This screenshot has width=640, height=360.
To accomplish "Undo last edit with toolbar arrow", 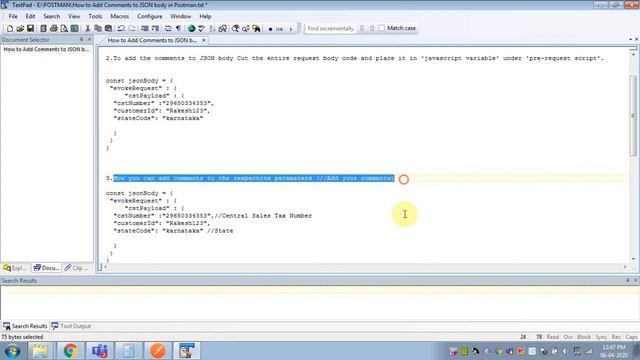I will coord(121,29).
